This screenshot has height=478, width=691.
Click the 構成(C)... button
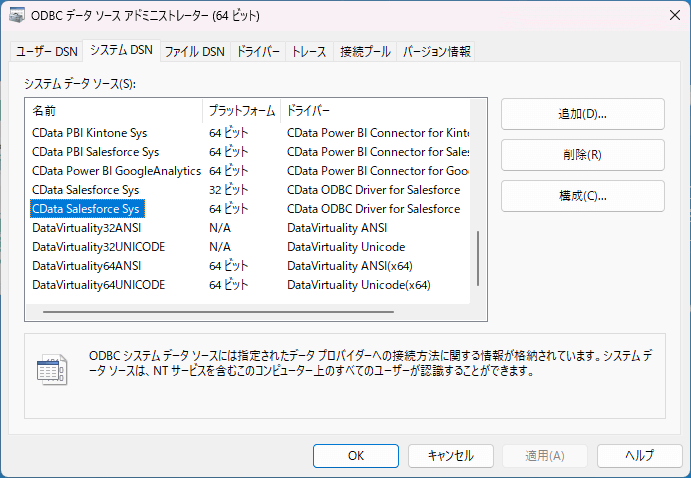pyautogui.click(x=582, y=196)
